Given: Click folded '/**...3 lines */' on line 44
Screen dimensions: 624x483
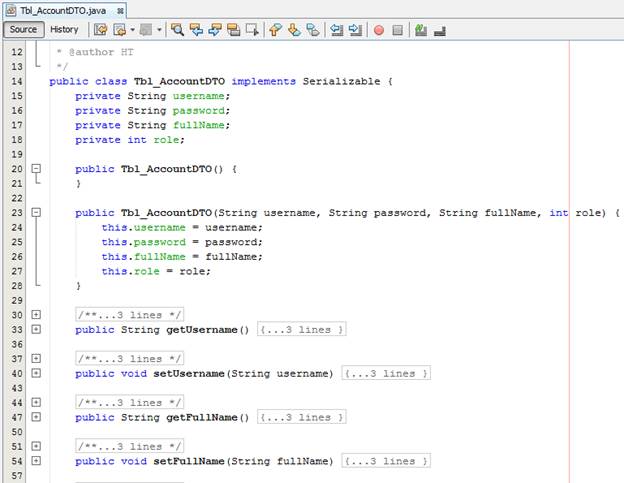Looking at the screenshot, I should pyautogui.click(x=130, y=402).
